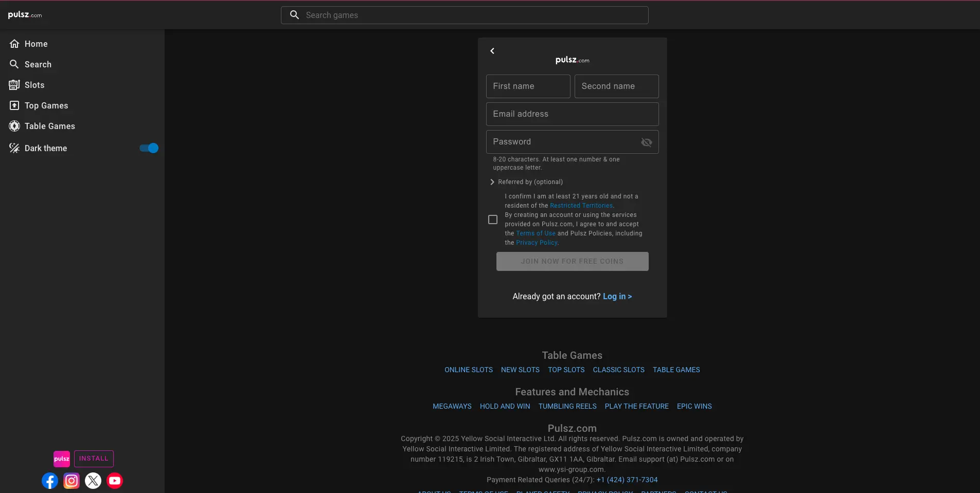Image resolution: width=980 pixels, height=493 pixels.
Task: Toggle the Dark theme switch
Action: (x=149, y=148)
